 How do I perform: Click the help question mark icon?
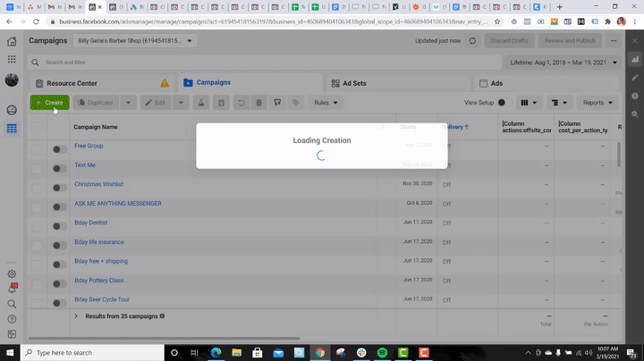point(12,319)
